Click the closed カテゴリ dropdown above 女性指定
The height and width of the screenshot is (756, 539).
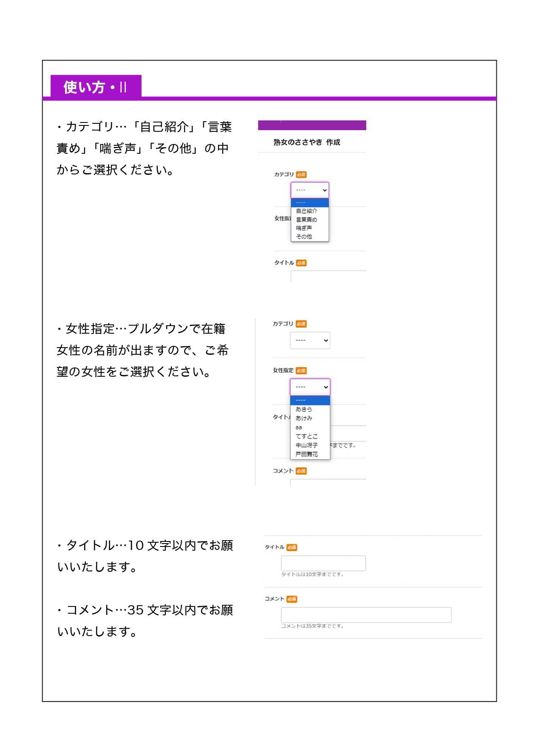click(x=310, y=340)
